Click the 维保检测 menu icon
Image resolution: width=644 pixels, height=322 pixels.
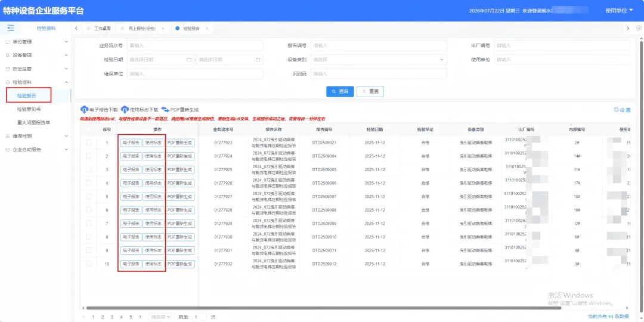click(x=7, y=136)
